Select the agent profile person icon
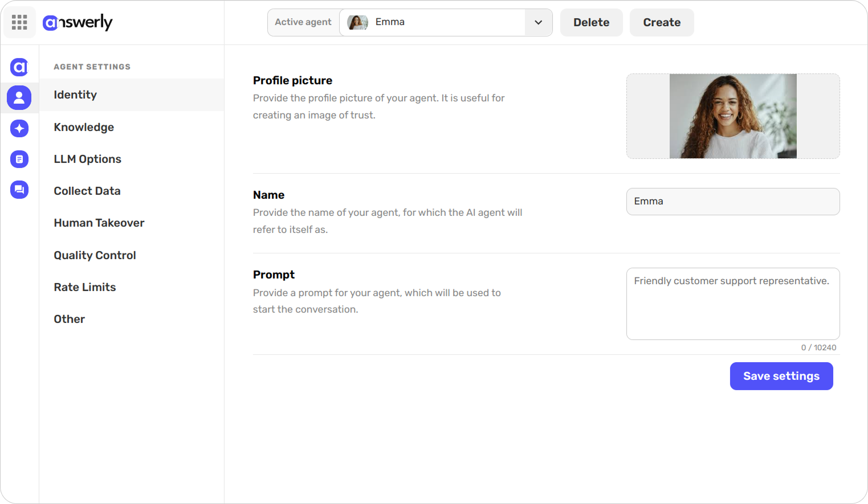This screenshot has width=868, height=504. pyautogui.click(x=19, y=97)
